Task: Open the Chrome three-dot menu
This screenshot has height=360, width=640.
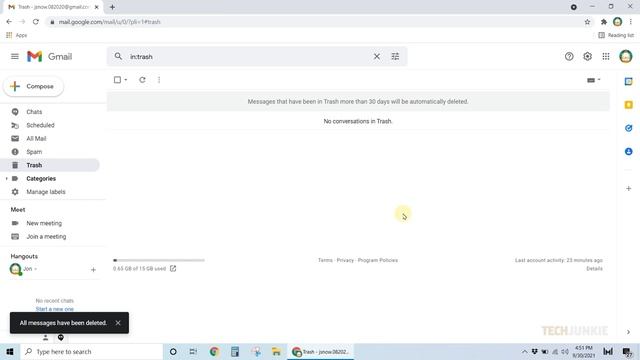Action: point(631,22)
